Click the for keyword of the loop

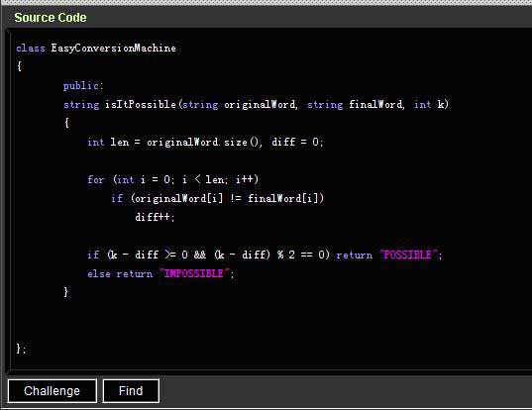click(x=96, y=179)
